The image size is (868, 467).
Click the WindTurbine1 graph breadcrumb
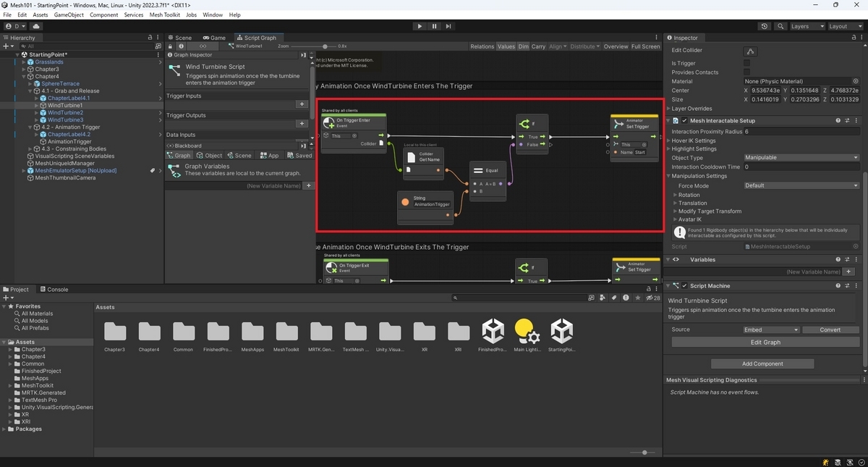245,46
